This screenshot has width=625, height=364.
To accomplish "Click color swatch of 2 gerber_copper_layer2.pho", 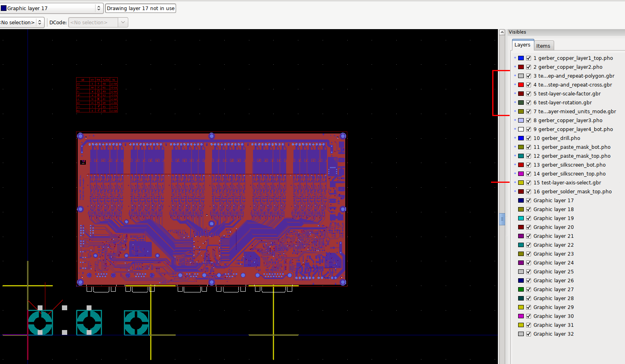I will click(x=521, y=67).
